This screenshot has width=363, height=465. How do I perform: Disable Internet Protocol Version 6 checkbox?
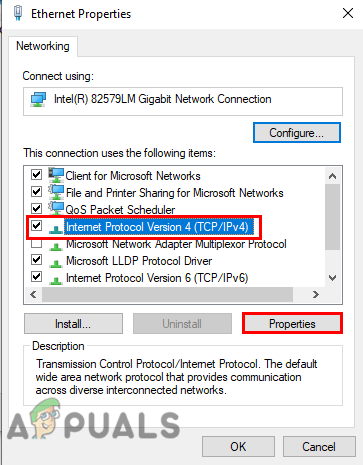click(x=36, y=277)
